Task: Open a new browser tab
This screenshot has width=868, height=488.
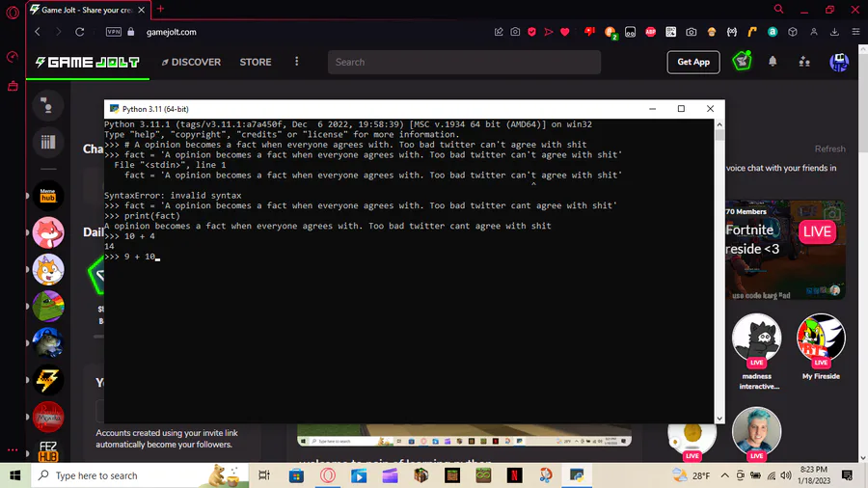Action: pos(160,9)
